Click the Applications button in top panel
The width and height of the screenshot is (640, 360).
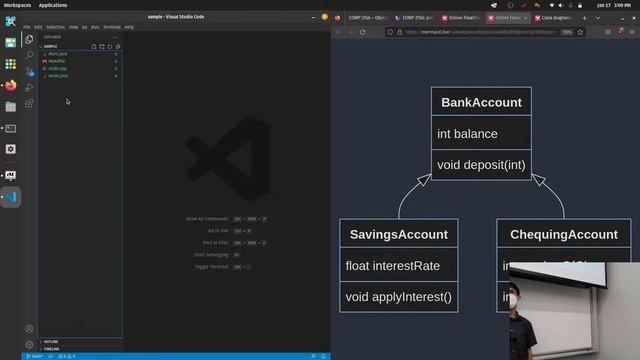pyautogui.click(x=53, y=5)
